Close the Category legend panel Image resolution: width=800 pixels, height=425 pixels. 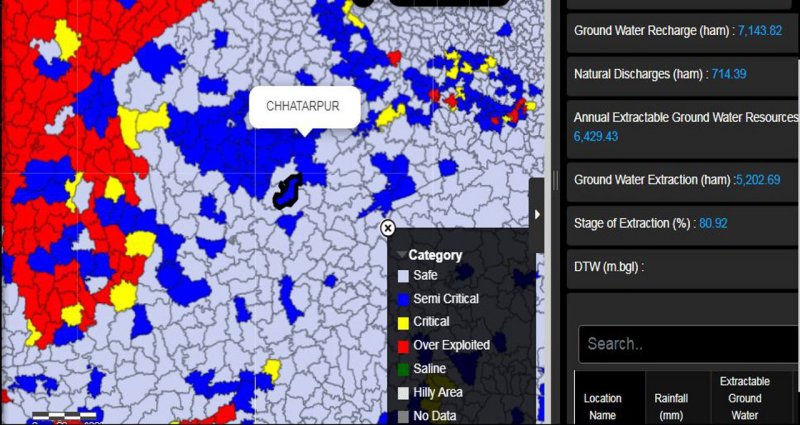388,228
